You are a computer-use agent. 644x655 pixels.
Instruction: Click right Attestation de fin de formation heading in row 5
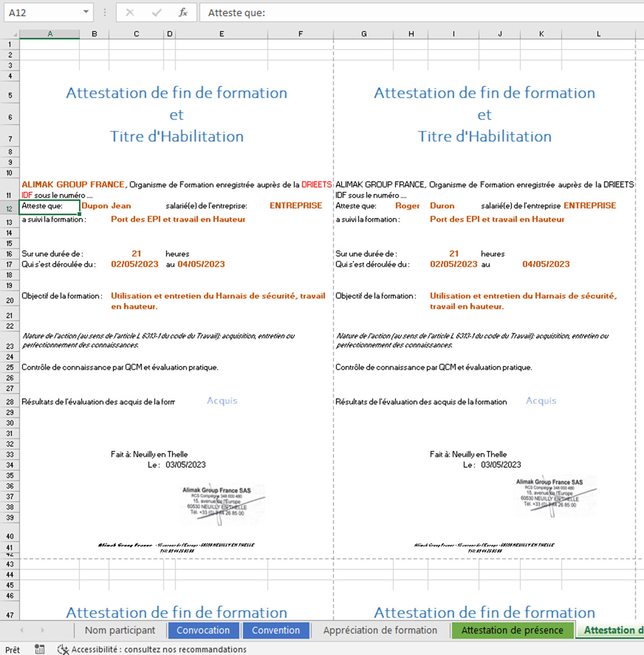[485, 93]
